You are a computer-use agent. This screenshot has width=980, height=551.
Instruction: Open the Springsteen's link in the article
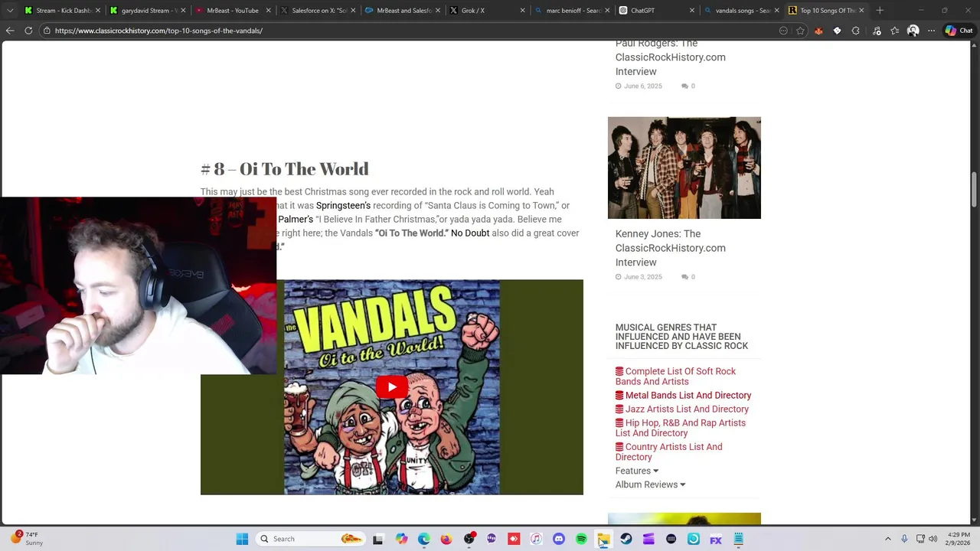click(x=343, y=205)
